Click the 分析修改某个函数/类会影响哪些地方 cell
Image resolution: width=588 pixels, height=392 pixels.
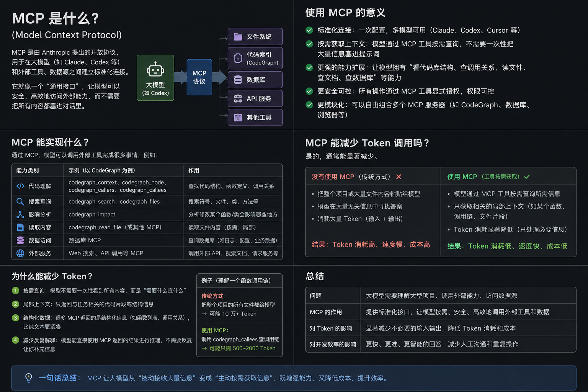click(x=233, y=214)
